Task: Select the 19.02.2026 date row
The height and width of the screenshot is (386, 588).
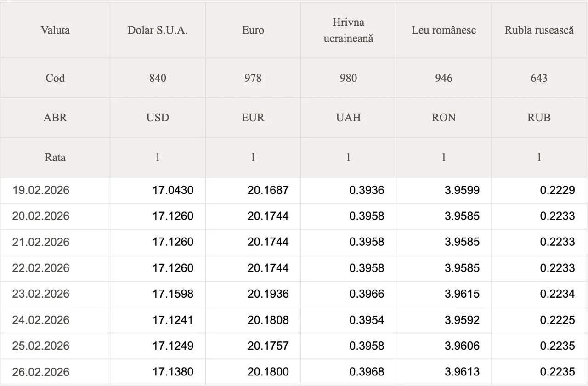Action: 41,190
